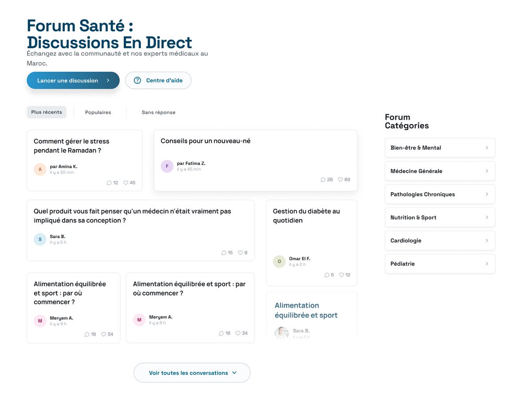The image size is (532, 398).
Task: Click Sara B. 'S' avatar icon
Action: click(x=40, y=239)
